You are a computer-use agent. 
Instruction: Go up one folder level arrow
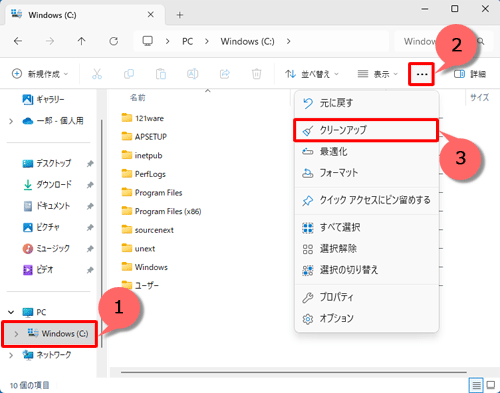[x=81, y=41]
